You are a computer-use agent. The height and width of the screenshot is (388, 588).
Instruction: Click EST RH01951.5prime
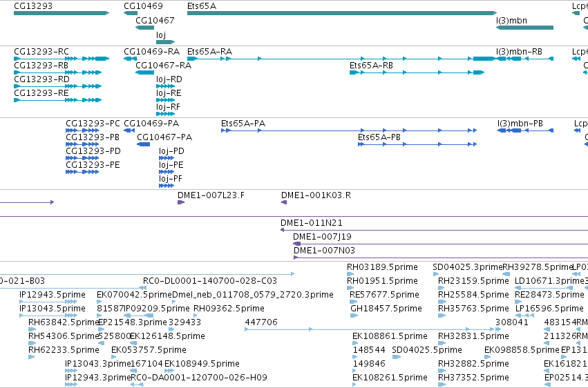pos(350,288)
